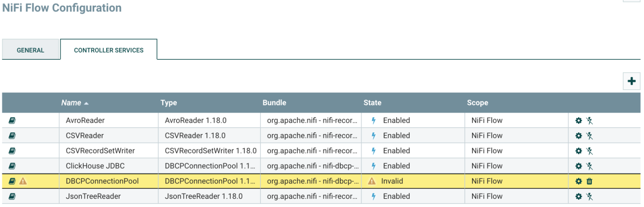This screenshot has width=644, height=207.
Task: Click the warning icon beside DBCPConnectionPool name
Action: tap(23, 181)
